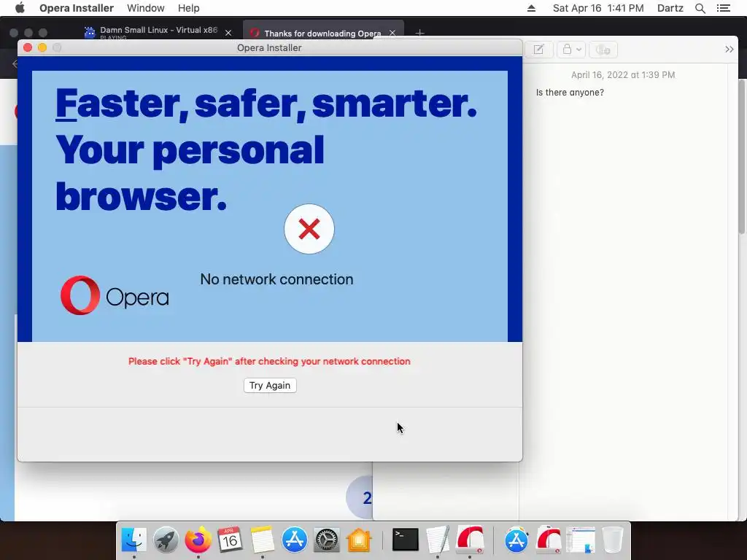The image size is (747, 560).
Task: Click the Opera logo in the installer
Action: (x=115, y=295)
